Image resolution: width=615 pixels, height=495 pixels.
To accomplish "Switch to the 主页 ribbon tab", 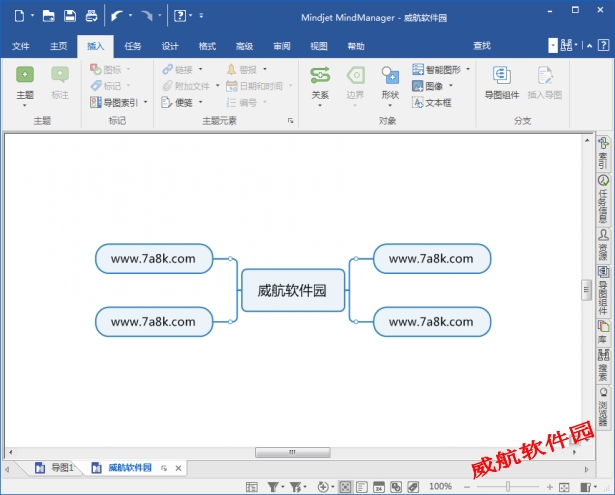I will [59, 46].
